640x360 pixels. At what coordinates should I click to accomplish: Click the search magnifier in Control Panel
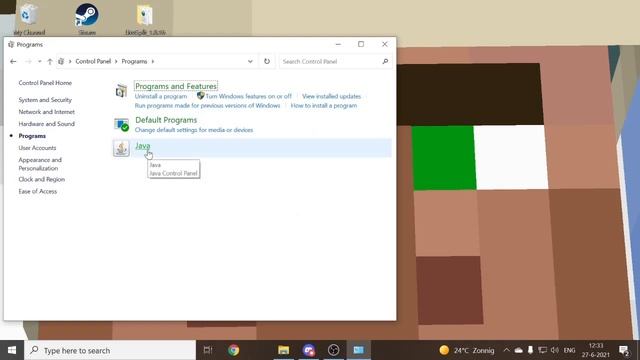(385, 61)
